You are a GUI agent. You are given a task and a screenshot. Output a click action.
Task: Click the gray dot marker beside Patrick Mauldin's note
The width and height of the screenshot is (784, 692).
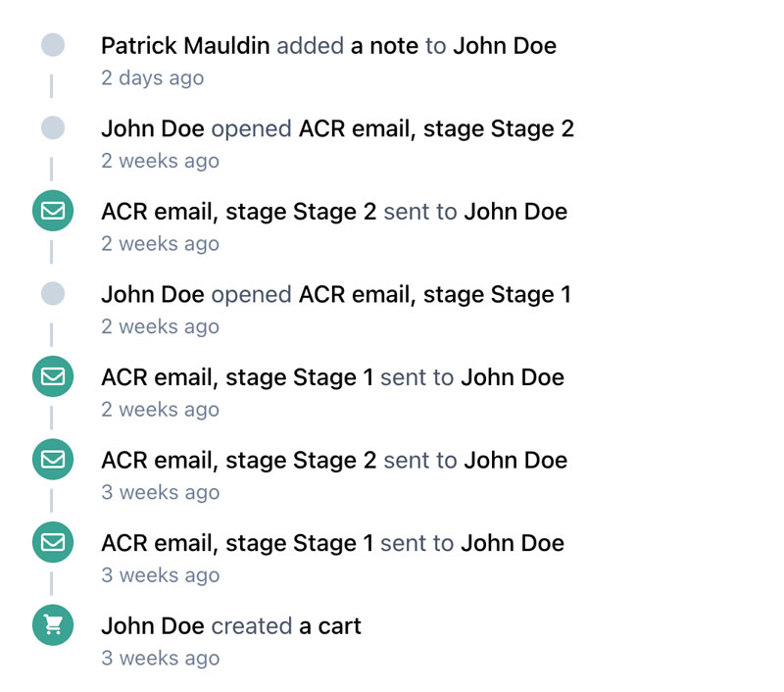[x=53, y=45]
